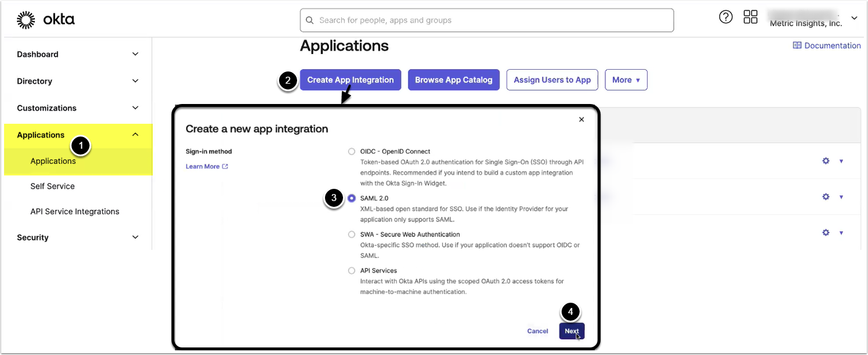Click the Learn More external link icon
The image size is (868, 355).
click(225, 167)
